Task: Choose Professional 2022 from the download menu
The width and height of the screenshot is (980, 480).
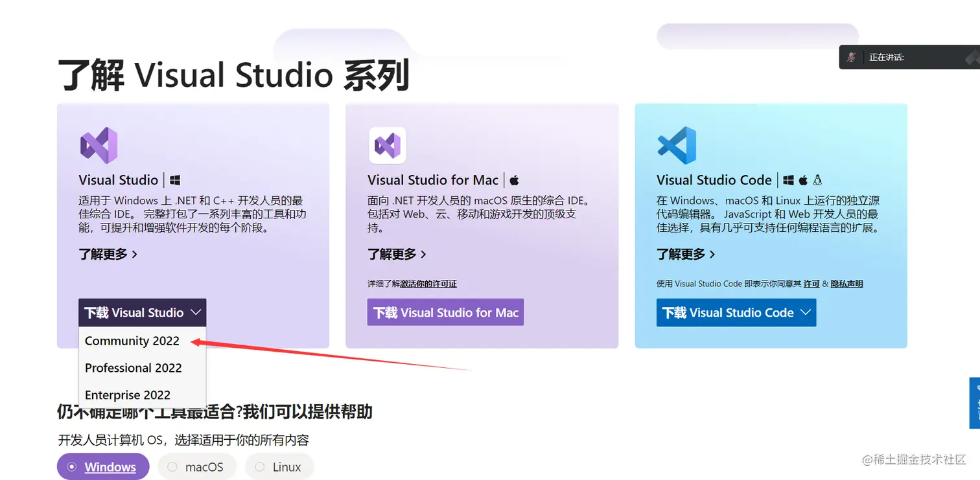Action: tap(134, 368)
